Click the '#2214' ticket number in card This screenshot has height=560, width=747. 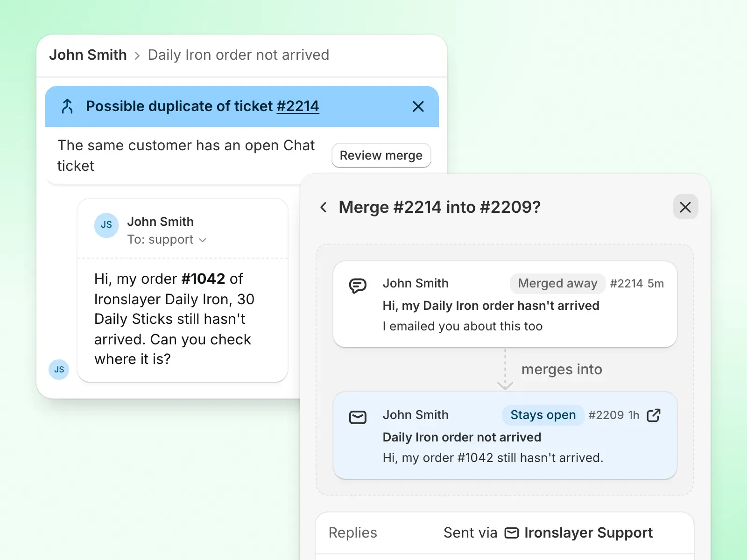tap(627, 283)
